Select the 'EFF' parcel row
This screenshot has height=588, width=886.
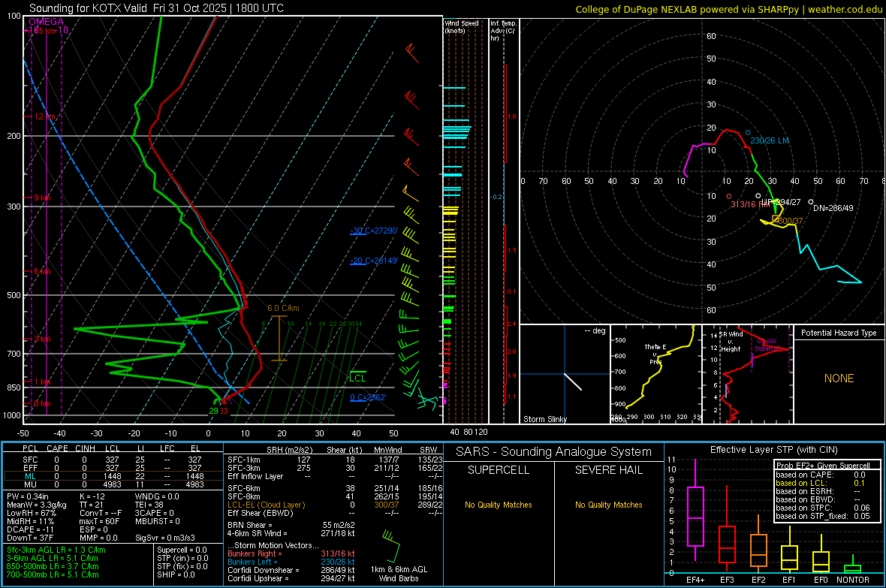point(113,468)
